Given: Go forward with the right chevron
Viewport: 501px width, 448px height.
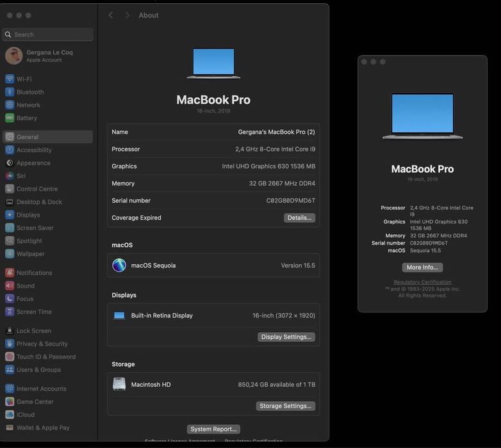Looking at the screenshot, I should (127, 15).
